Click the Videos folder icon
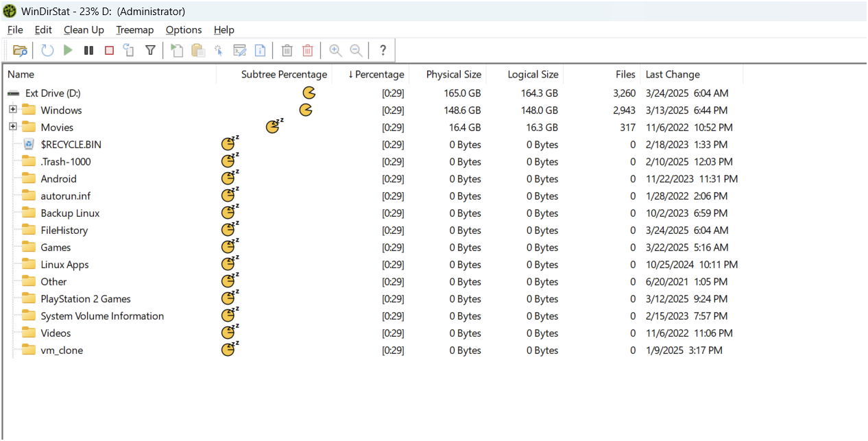 (x=28, y=333)
